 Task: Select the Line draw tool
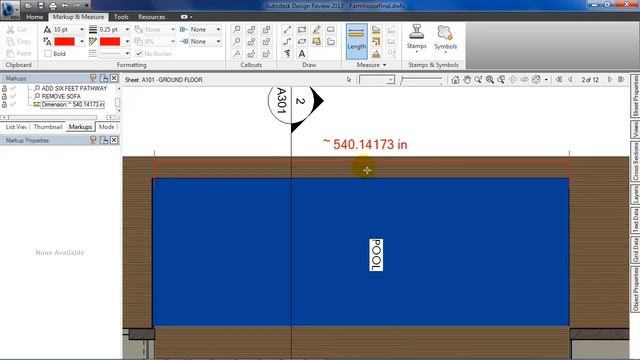(287, 29)
